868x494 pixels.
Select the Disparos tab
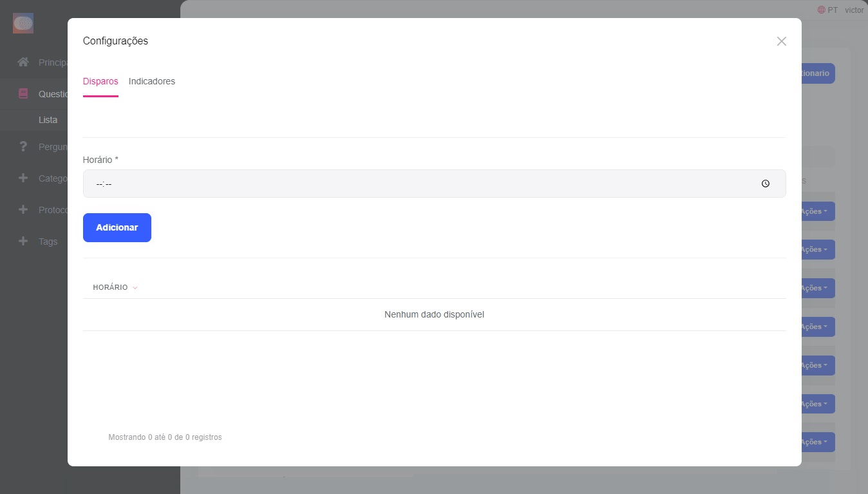point(100,81)
